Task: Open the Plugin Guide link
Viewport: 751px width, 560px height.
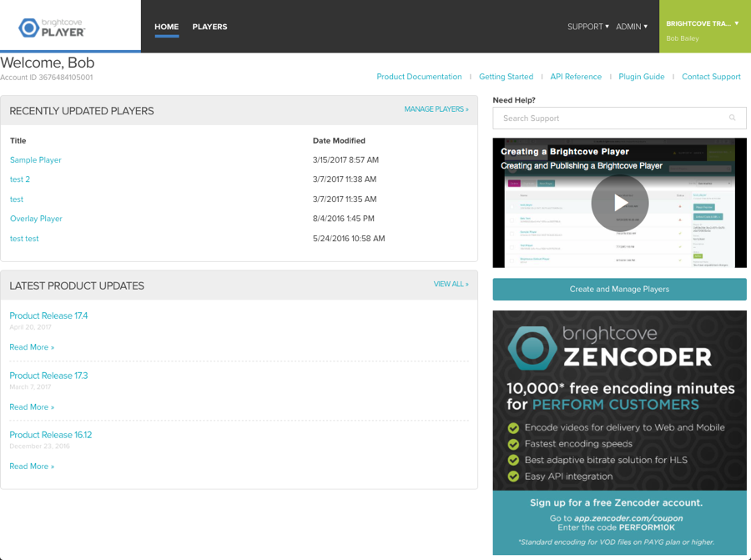Action: 642,77
